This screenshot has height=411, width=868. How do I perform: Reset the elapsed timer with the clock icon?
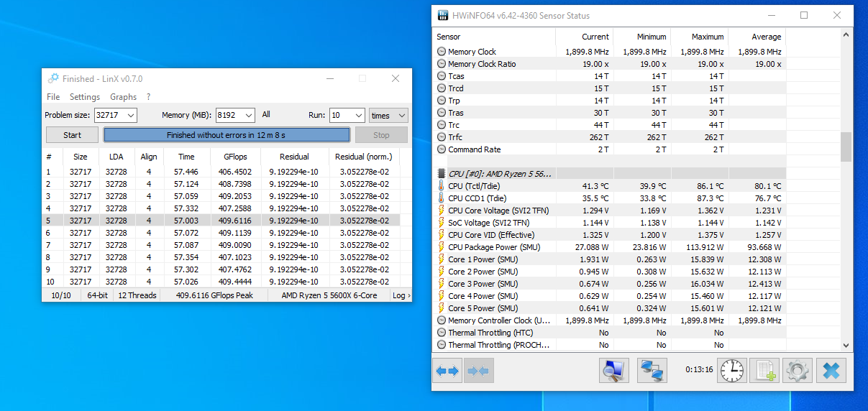pyautogui.click(x=732, y=371)
